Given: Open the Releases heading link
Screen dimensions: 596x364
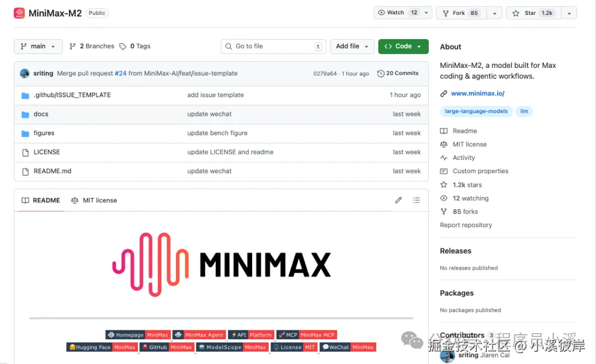Looking at the screenshot, I should click(455, 251).
